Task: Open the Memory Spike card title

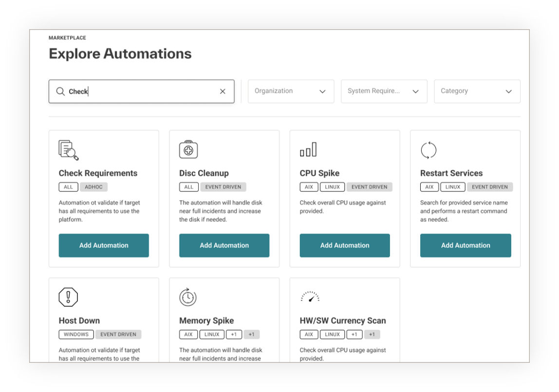Action: coord(206,320)
